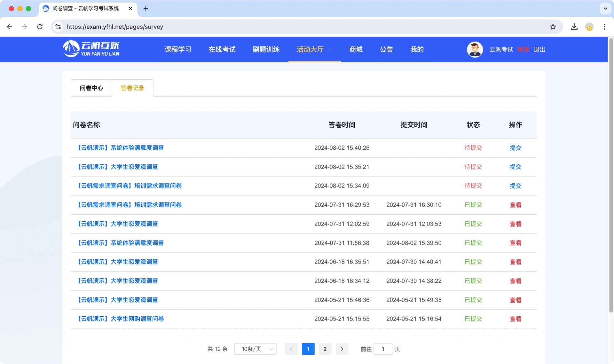This screenshot has width=614, height=364.
Task: Click the 提交时间 column header
Action: [414, 125]
